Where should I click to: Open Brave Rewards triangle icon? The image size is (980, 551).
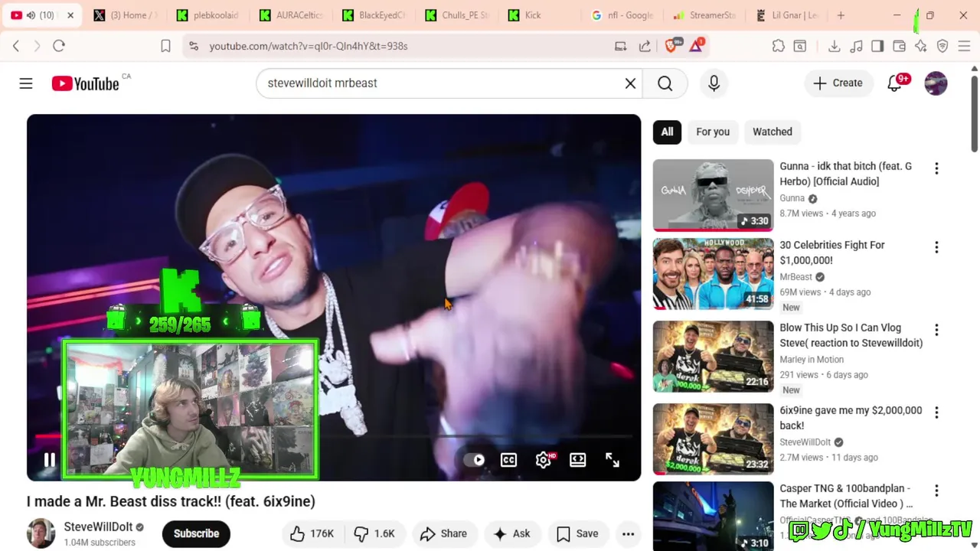point(697,46)
